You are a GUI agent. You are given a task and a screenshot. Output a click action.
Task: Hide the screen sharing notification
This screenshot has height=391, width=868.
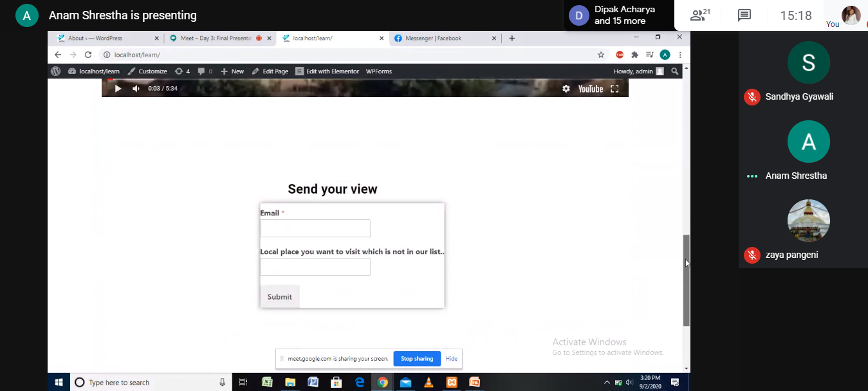[x=452, y=359]
